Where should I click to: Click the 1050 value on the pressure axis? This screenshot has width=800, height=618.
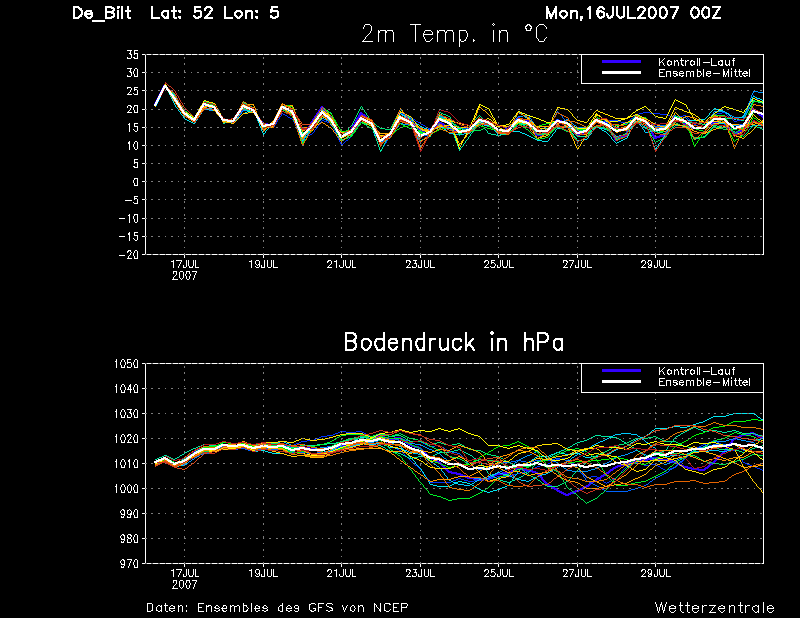click(x=125, y=364)
